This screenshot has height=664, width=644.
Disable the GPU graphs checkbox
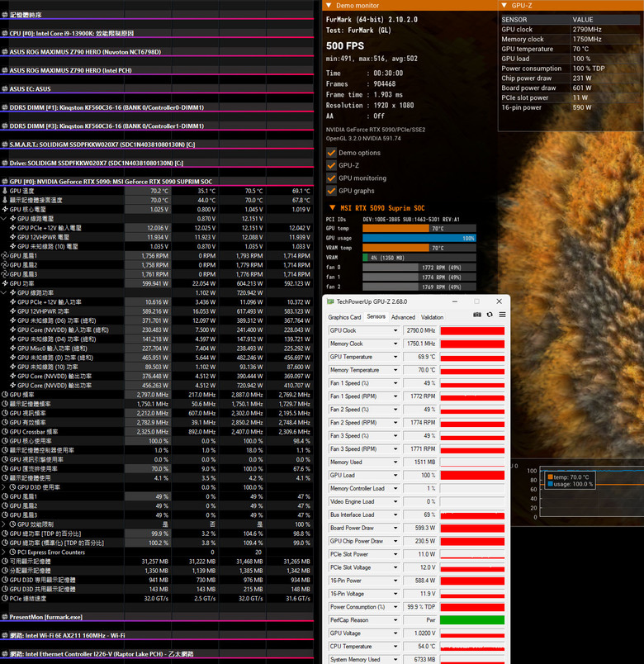pos(331,191)
